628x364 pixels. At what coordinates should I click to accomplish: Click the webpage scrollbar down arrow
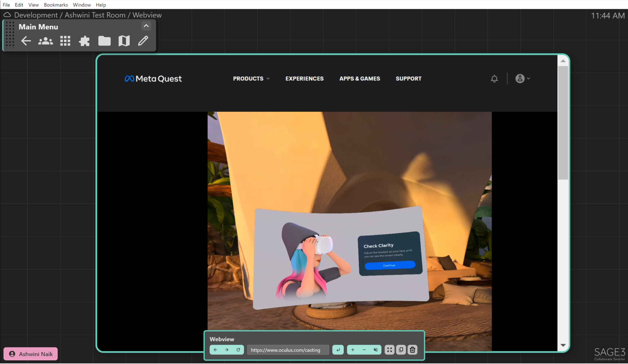[x=563, y=345]
